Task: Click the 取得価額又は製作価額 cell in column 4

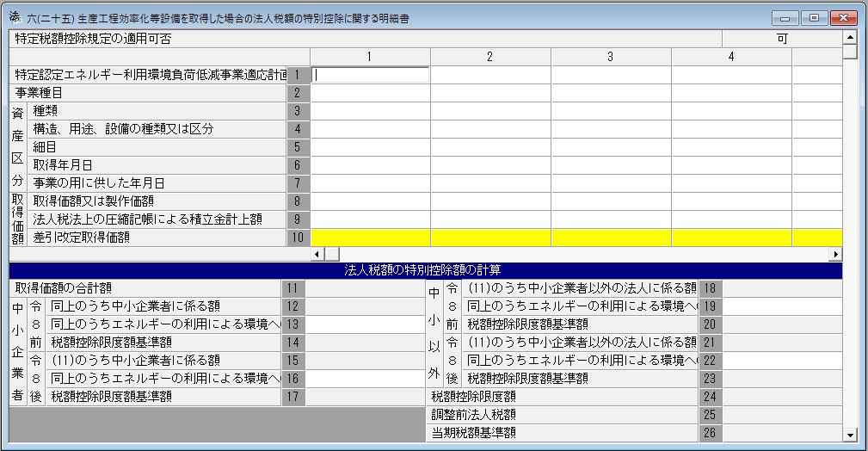Action: click(x=732, y=201)
